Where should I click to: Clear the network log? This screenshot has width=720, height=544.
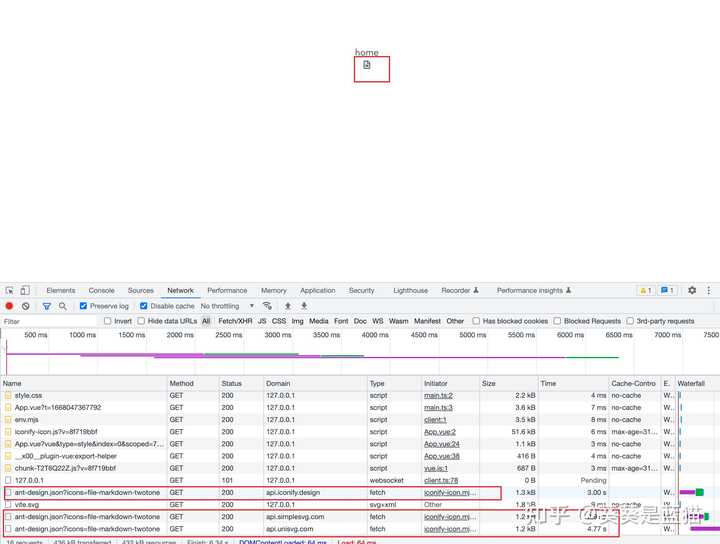[26, 306]
